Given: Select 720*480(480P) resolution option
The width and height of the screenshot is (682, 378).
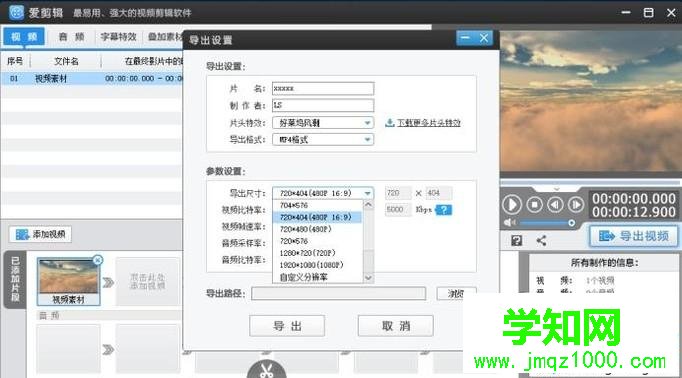Looking at the screenshot, I should [318, 229].
